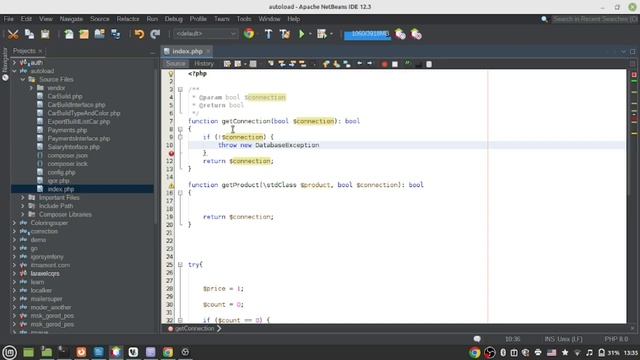Click the last profiler icon in the main toolbar

(x=416, y=34)
